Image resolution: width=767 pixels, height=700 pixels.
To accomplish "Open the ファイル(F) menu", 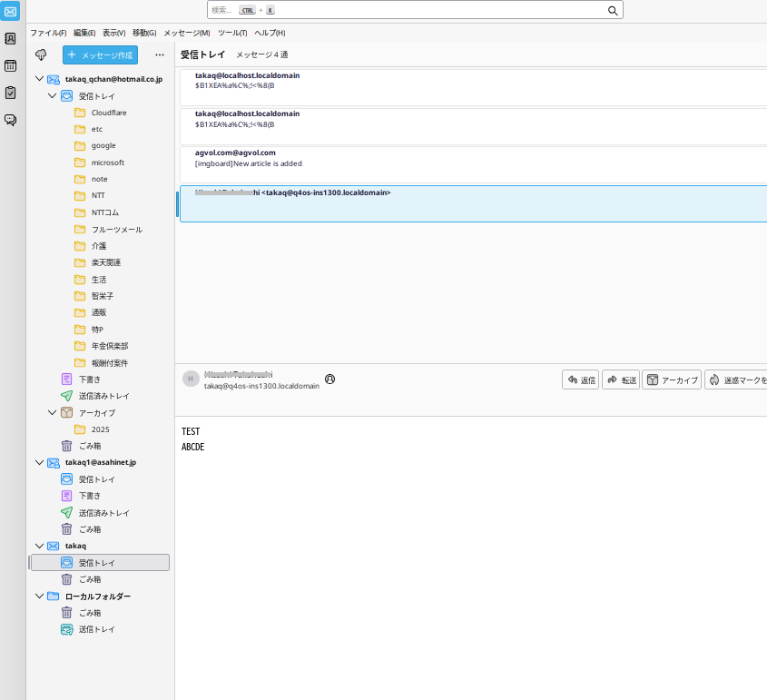I will coord(48,33).
